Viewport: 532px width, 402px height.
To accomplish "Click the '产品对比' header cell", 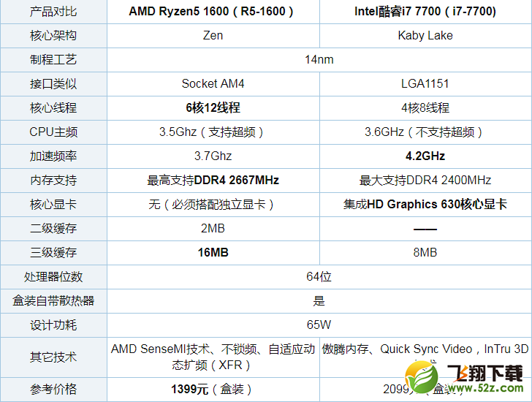I will coord(53,12).
